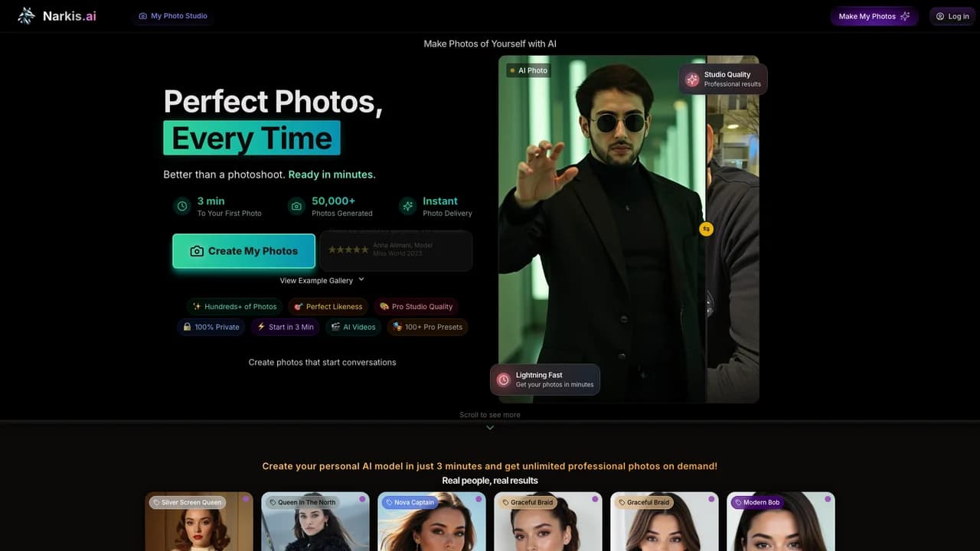Click the target icon on Perfect Likeness
Viewport: 980px width, 551px height.
point(299,307)
